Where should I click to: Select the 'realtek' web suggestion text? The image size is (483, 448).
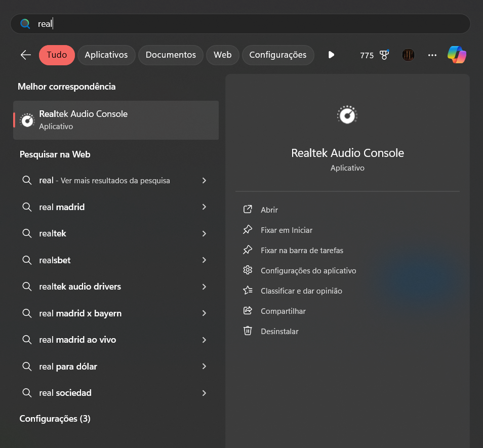pyautogui.click(x=52, y=234)
